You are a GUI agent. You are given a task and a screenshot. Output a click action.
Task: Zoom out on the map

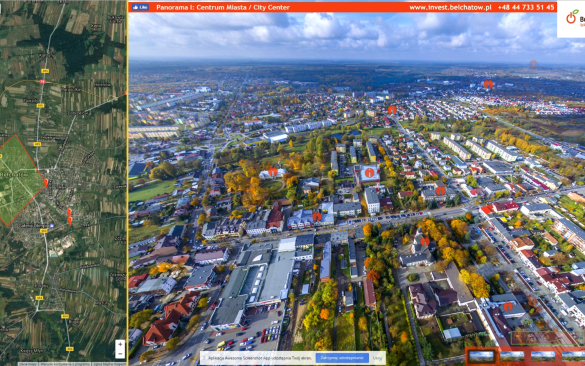[x=120, y=354]
